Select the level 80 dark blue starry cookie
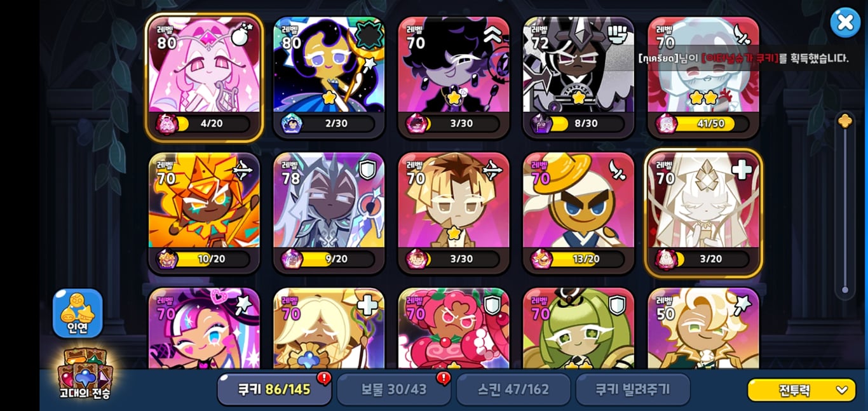This screenshot has height=411, width=868. [329, 77]
